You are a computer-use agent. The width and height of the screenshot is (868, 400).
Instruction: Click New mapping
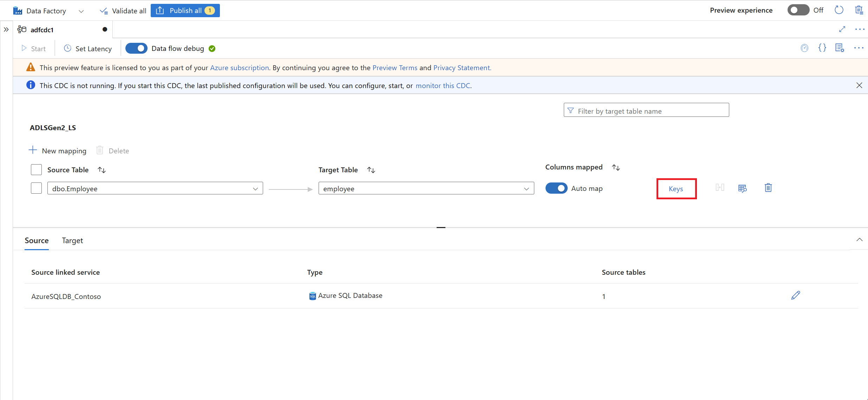(x=58, y=151)
